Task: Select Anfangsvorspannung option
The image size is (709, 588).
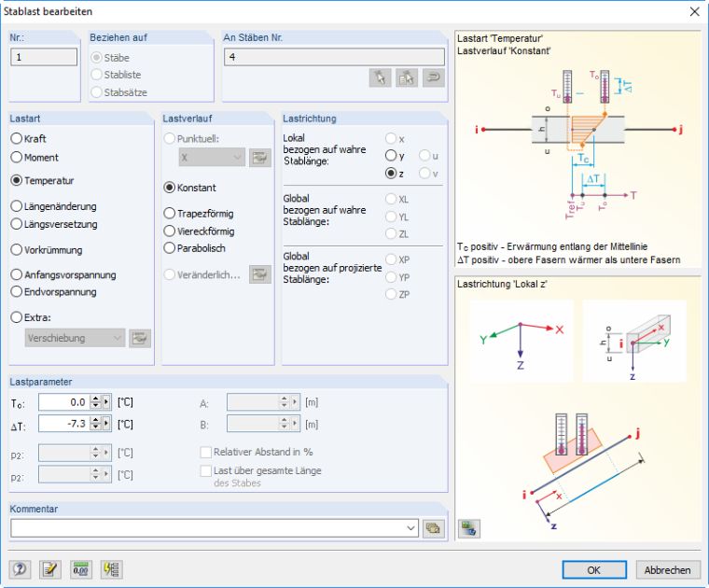Action: [63, 274]
